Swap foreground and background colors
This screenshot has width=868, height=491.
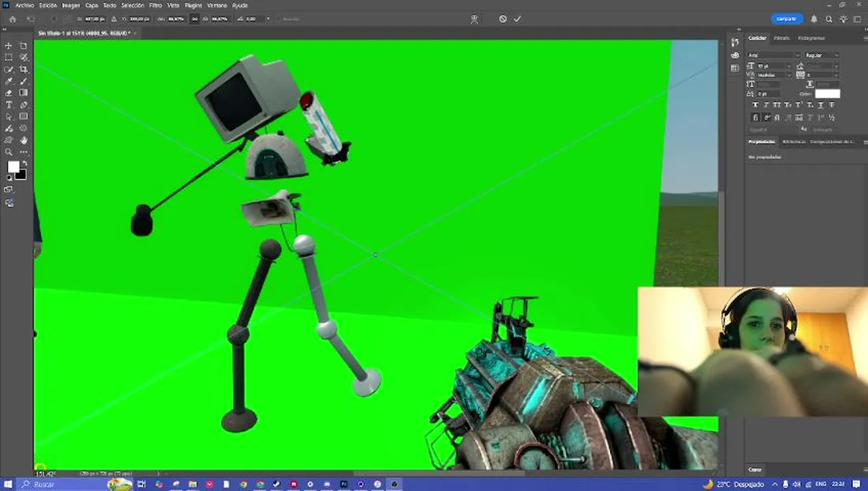25,164
